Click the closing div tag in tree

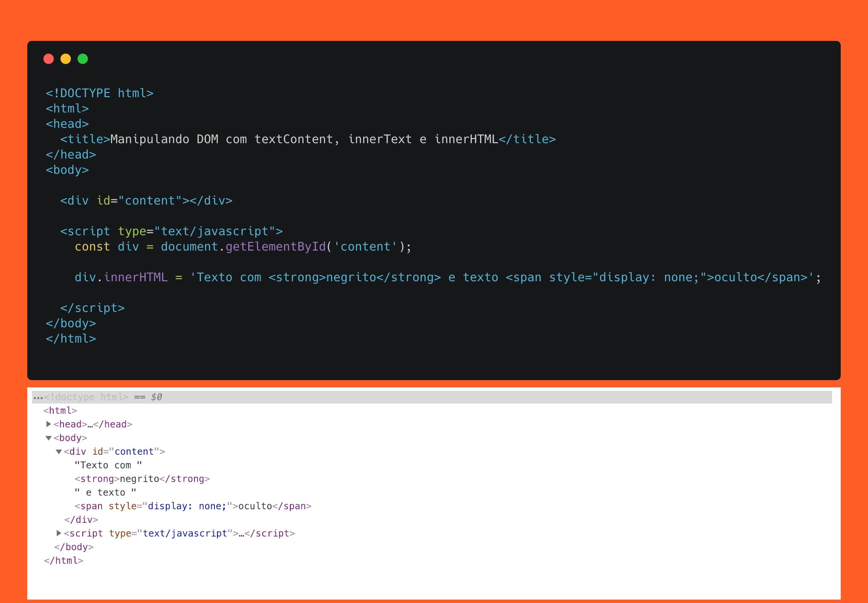pos(81,519)
